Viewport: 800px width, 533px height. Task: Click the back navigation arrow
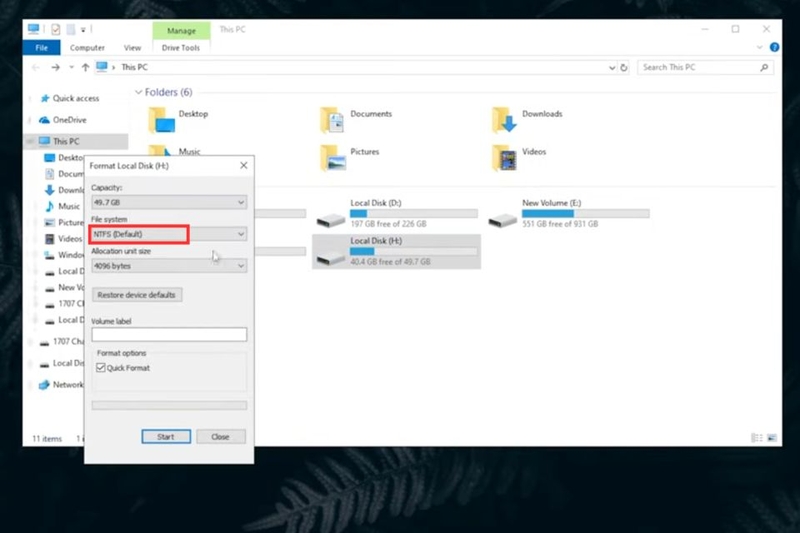35,67
